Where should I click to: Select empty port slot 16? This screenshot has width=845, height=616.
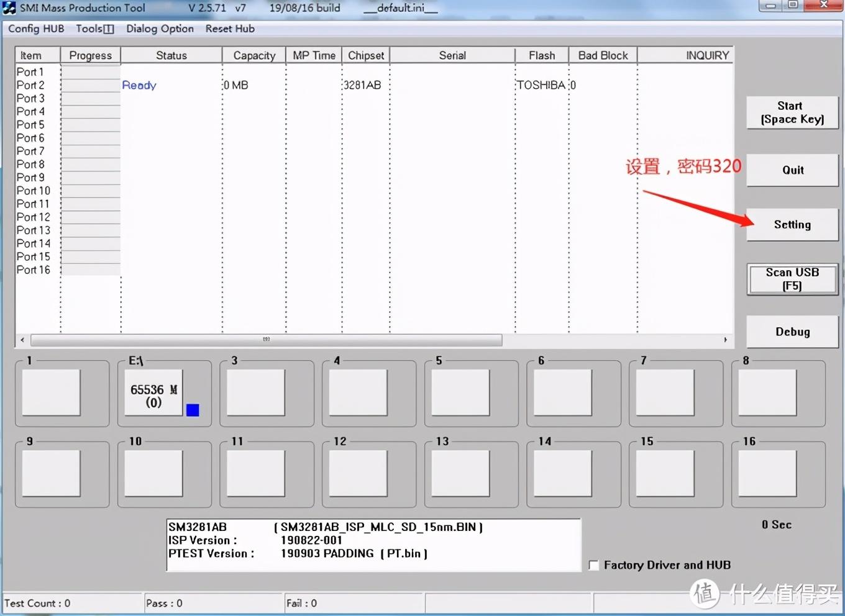pyautogui.click(x=767, y=473)
